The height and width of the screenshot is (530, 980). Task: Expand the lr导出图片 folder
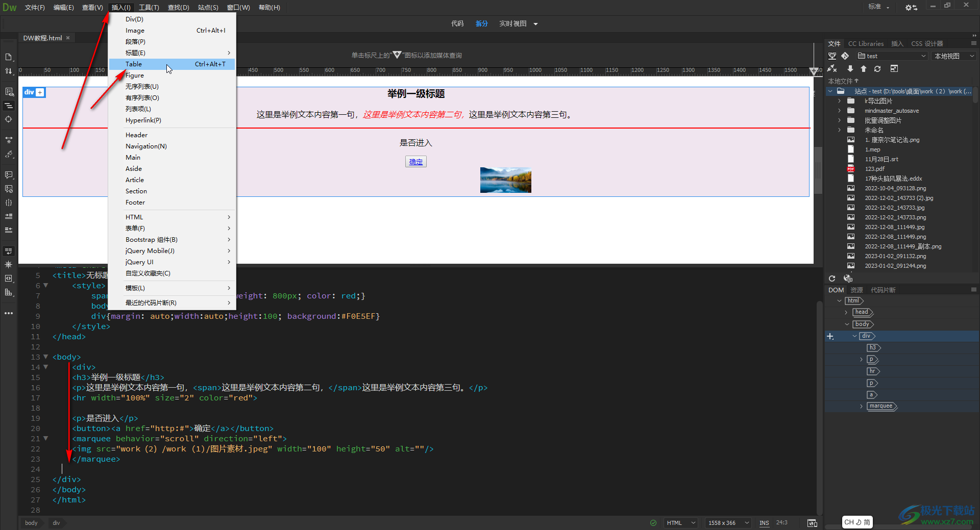pos(839,101)
